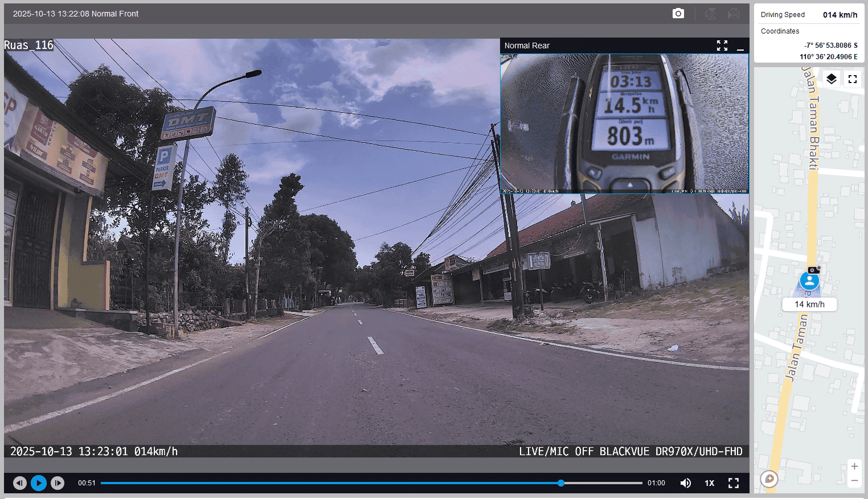Expand the Normal Rear view to fullscreen
Image resolution: width=868 pixels, height=499 pixels.
(722, 46)
